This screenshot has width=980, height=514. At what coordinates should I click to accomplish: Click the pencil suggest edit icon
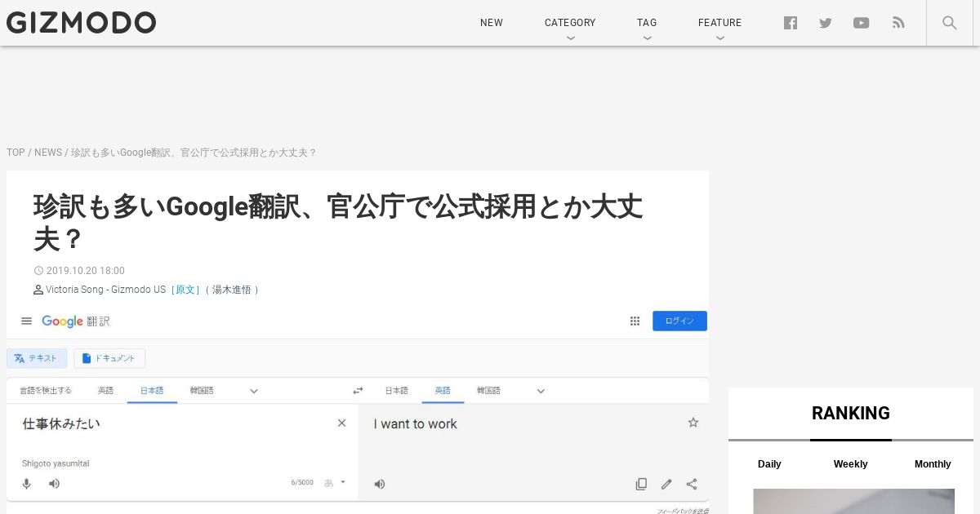point(666,484)
